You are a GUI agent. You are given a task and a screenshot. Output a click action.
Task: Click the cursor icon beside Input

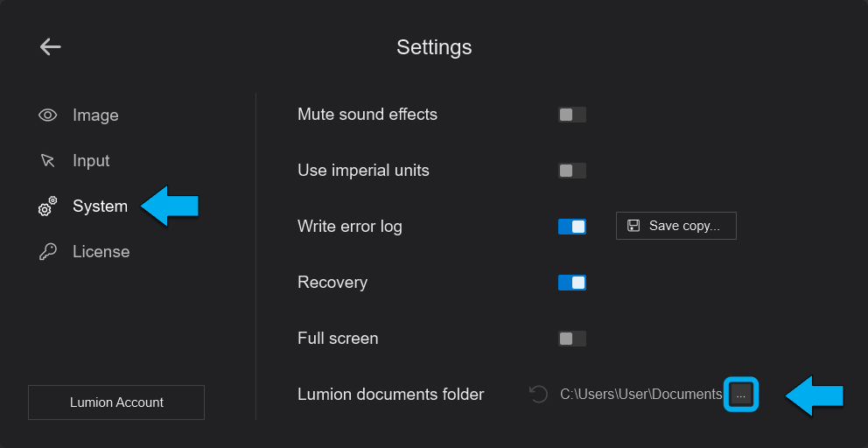click(x=48, y=161)
